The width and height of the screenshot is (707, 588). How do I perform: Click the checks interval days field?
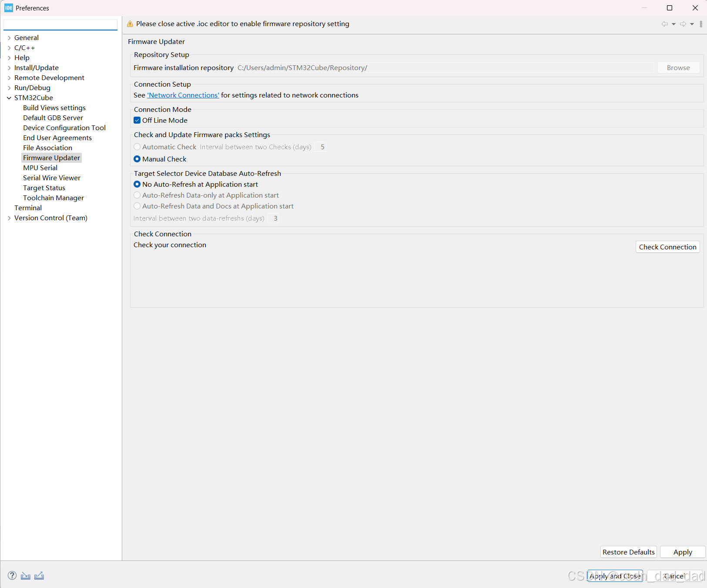[x=322, y=147]
